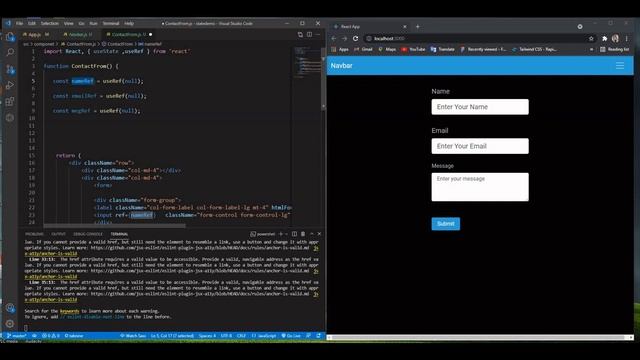Close the React App tab

click(404, 27)
